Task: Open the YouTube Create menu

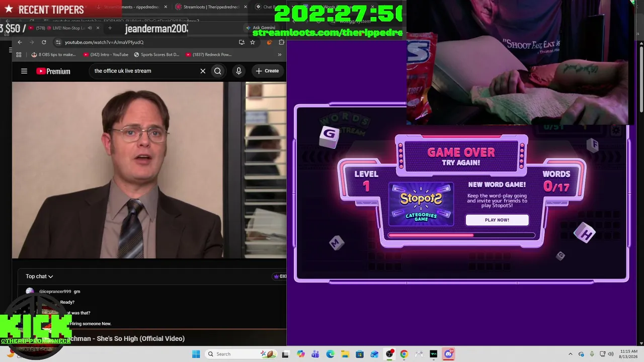Action: tap(267, 71)
